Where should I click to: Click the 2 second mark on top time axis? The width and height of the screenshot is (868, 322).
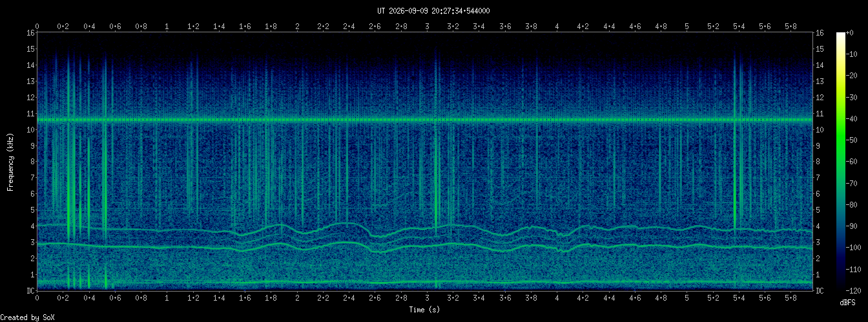(x=297, y=27)
